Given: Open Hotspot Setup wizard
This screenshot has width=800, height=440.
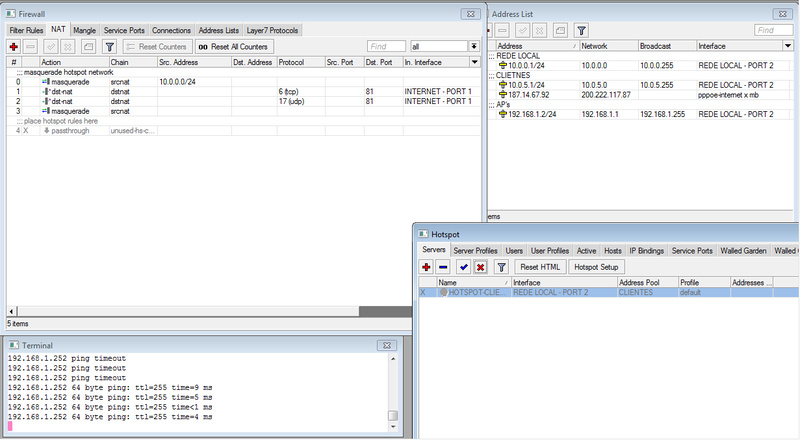Looking at the screenshot, I should 596,267.
